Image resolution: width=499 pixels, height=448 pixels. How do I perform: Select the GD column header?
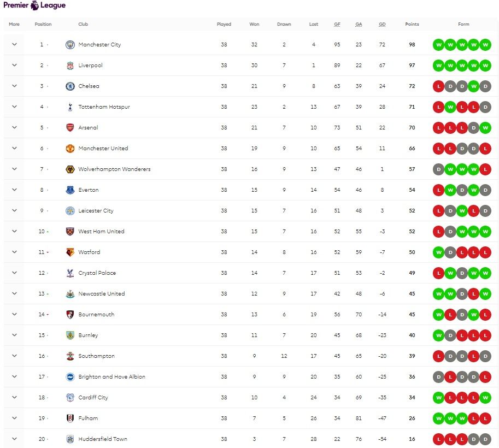click(382, 24)
